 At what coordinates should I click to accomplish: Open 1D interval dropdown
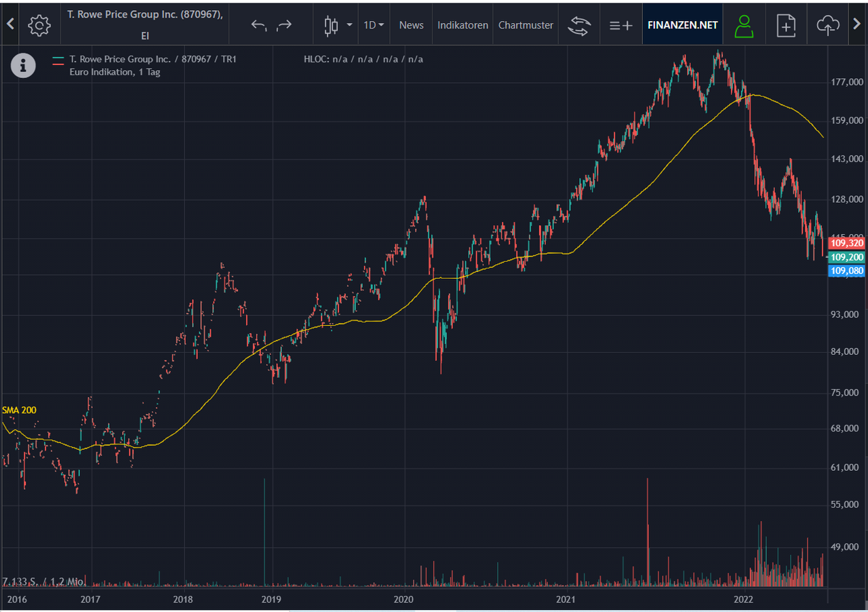pos(374,25)
